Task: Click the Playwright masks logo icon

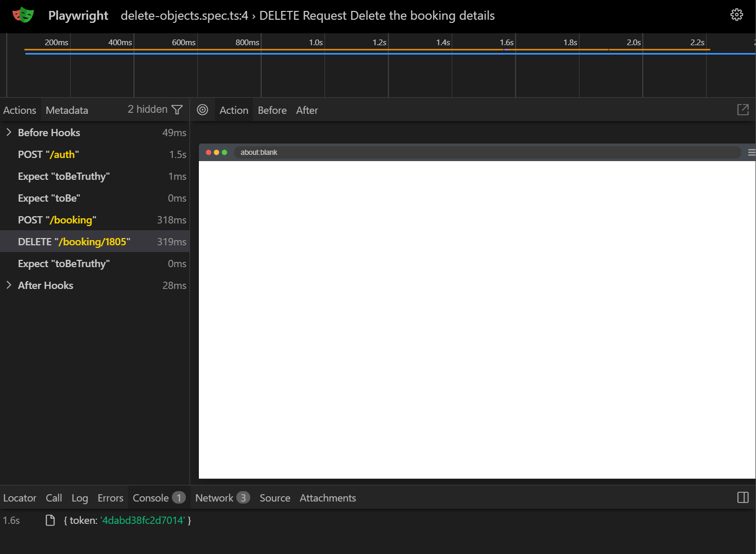Action: 23,15
